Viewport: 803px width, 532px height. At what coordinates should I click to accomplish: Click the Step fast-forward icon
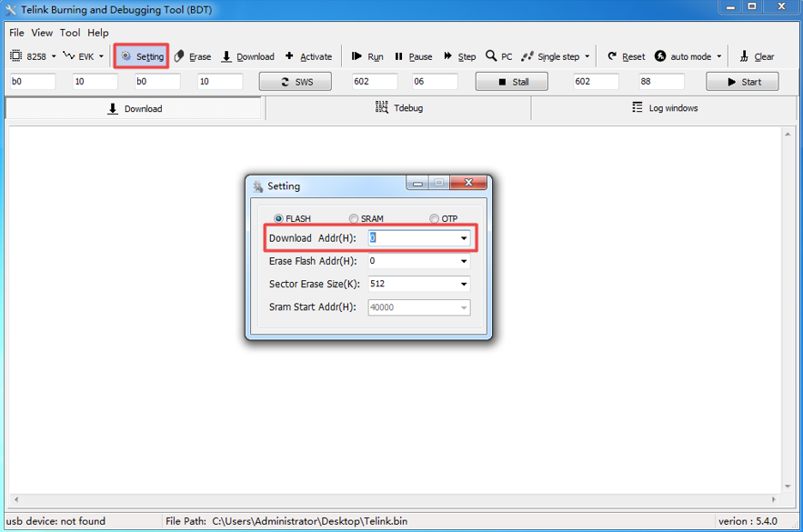pyautogui.click(x=448, y=55)
